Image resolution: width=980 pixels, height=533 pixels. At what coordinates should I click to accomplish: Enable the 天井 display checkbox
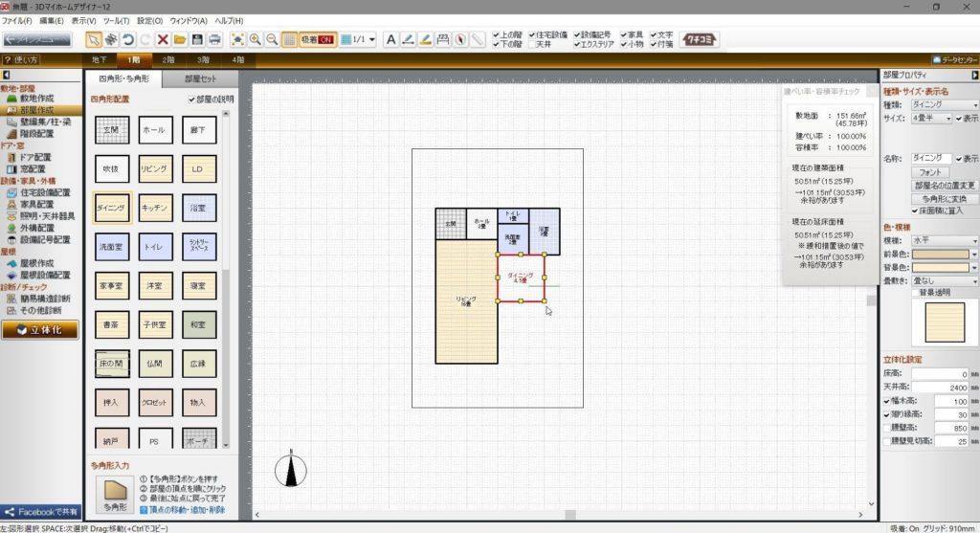coord(533,44)
